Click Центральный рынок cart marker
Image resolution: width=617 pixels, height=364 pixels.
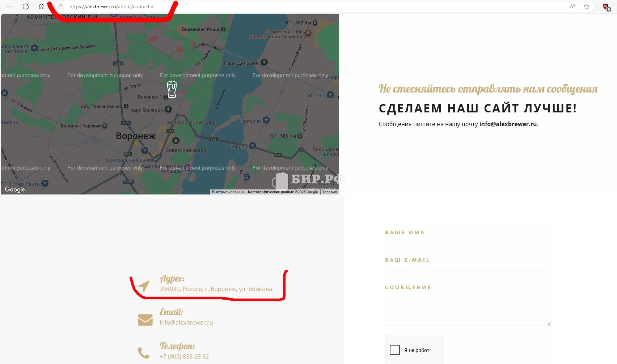click(x=145, y=150)
